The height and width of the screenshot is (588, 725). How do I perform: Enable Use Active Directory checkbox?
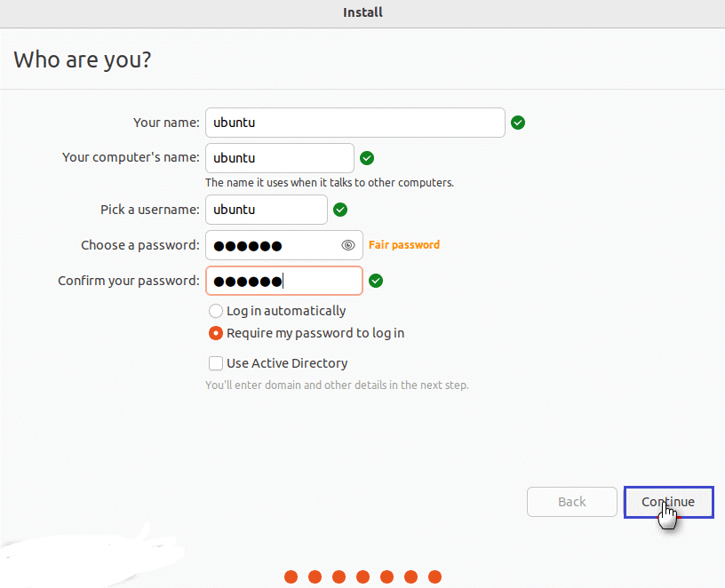(216, 363)
